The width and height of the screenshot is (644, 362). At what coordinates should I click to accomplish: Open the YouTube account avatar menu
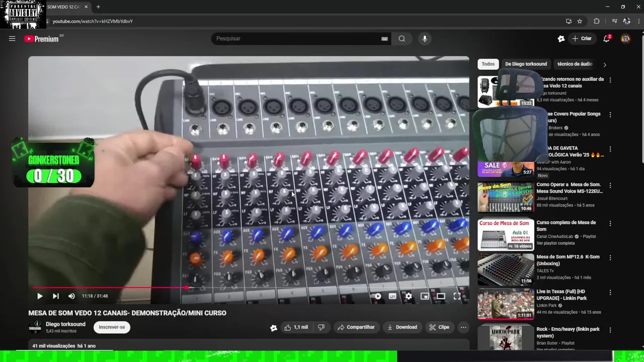click(x=625, y=39)
